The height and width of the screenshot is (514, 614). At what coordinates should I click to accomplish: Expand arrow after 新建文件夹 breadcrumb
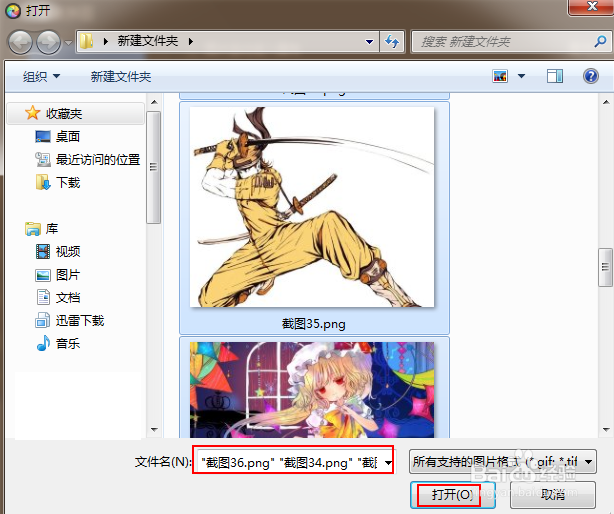click(191, 41)
